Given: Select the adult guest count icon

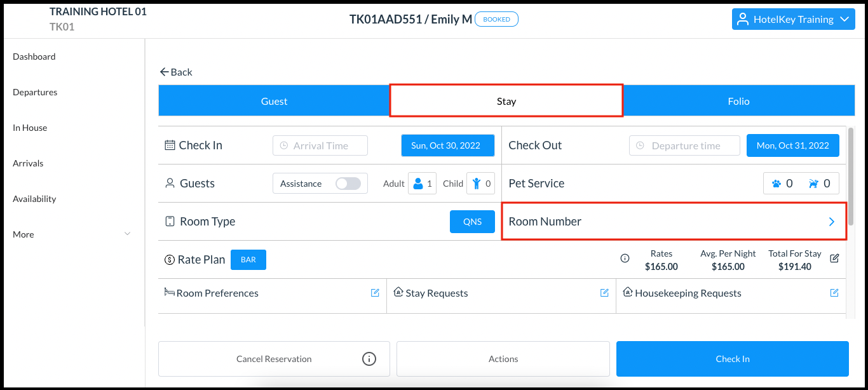Looking at the screenshot, I should [x=418, y=184].
